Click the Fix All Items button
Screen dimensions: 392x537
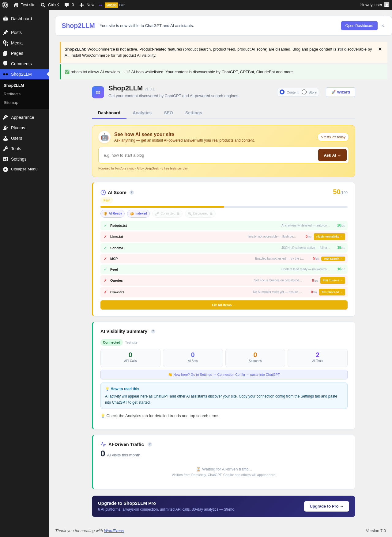click(x=224, y=305)
